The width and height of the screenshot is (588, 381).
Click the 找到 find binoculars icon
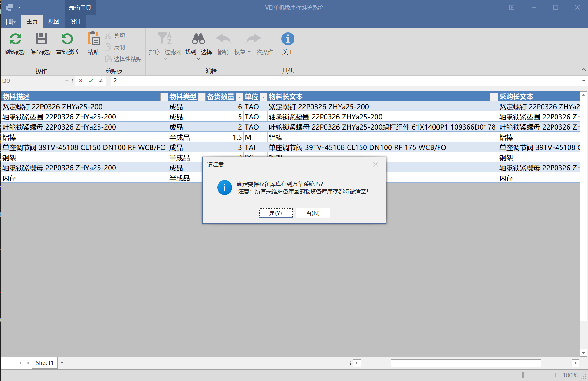pyautogui.click(x=198, y=39)
